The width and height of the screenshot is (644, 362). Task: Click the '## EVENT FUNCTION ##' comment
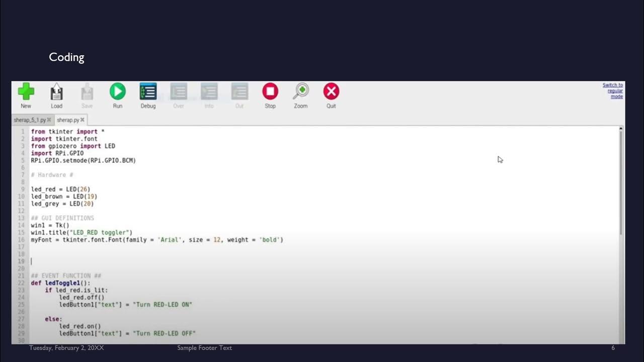66,276
